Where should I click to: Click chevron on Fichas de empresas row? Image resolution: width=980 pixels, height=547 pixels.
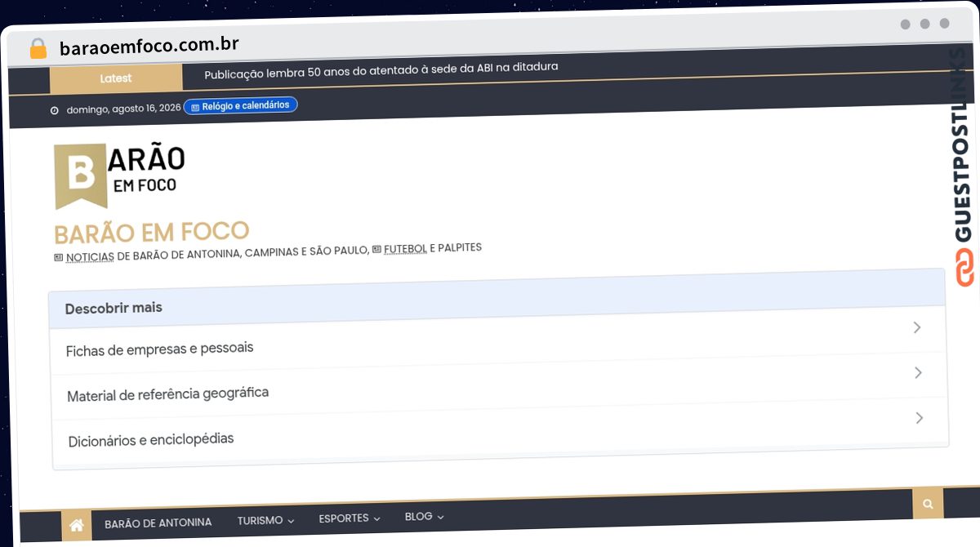coord(917,327)
